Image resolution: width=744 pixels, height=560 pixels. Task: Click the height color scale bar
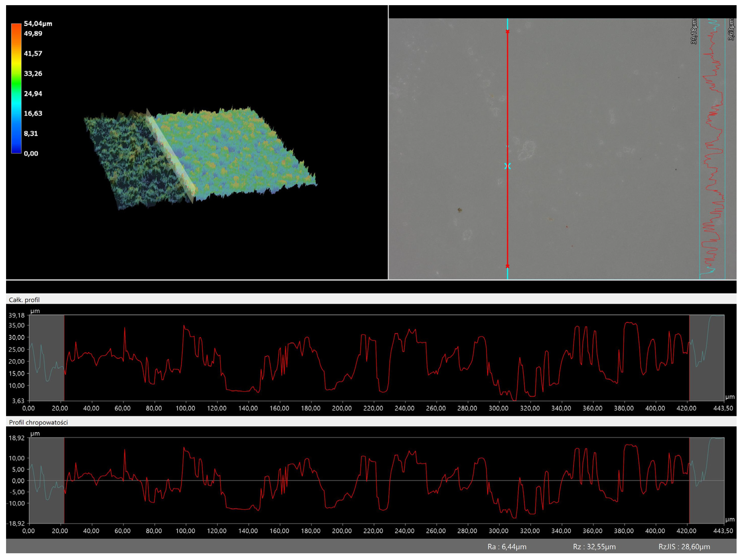(16, 88)
